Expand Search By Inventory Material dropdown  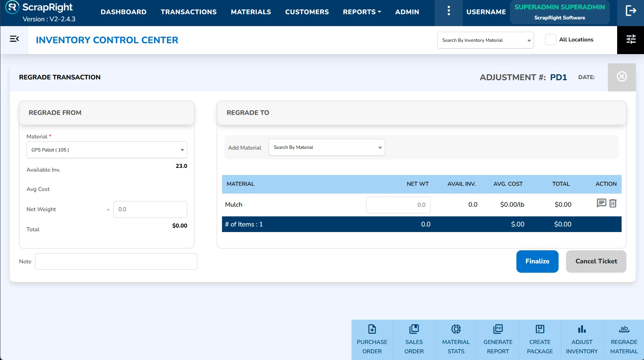[x=485, y=40]
